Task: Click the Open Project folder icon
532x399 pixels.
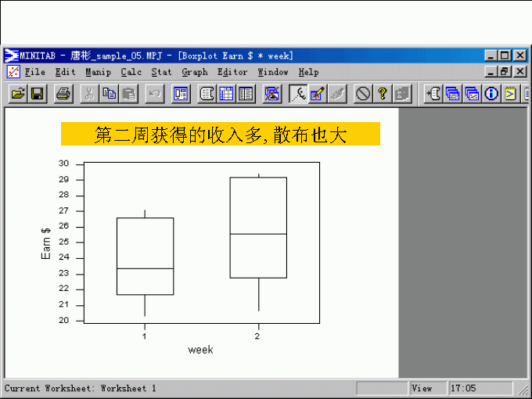Action: pos(18,94)
